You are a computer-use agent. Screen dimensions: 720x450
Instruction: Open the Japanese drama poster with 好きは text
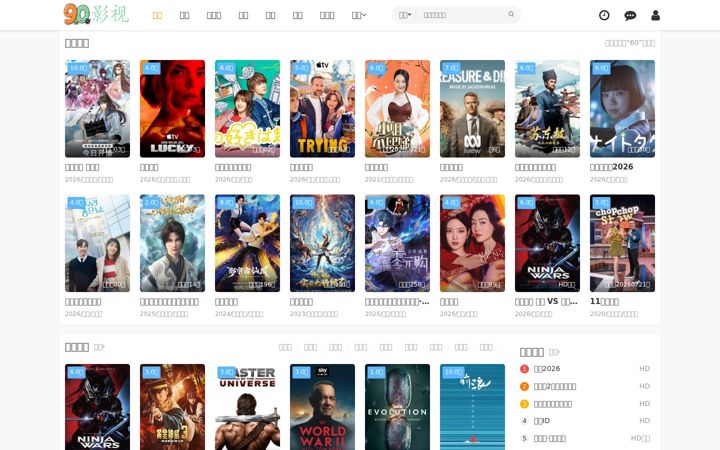248,109
